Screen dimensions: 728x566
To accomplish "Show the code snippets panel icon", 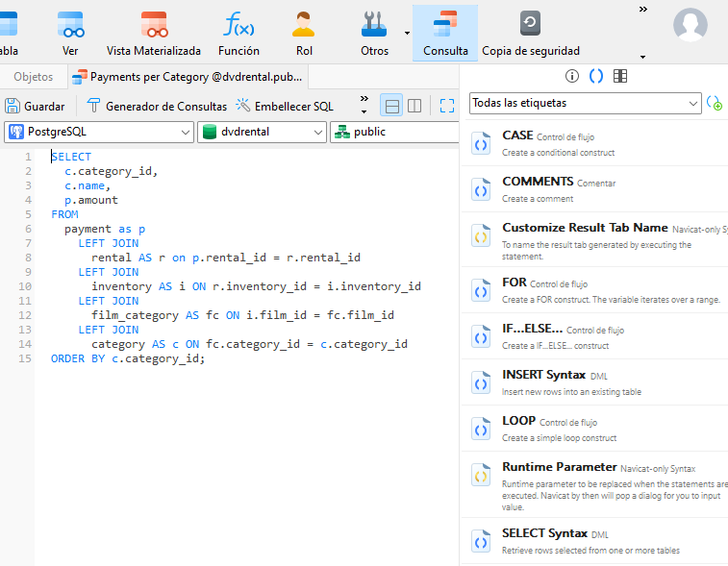I will [x=596, y=76].
